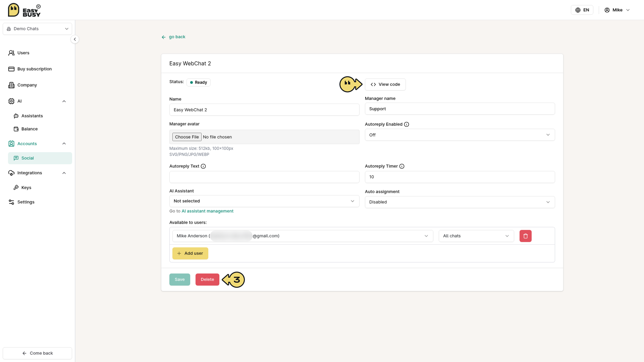Open the AI Assistant dropdown
The width and height of the screenshot is (644, 362).
click(264, 201)
